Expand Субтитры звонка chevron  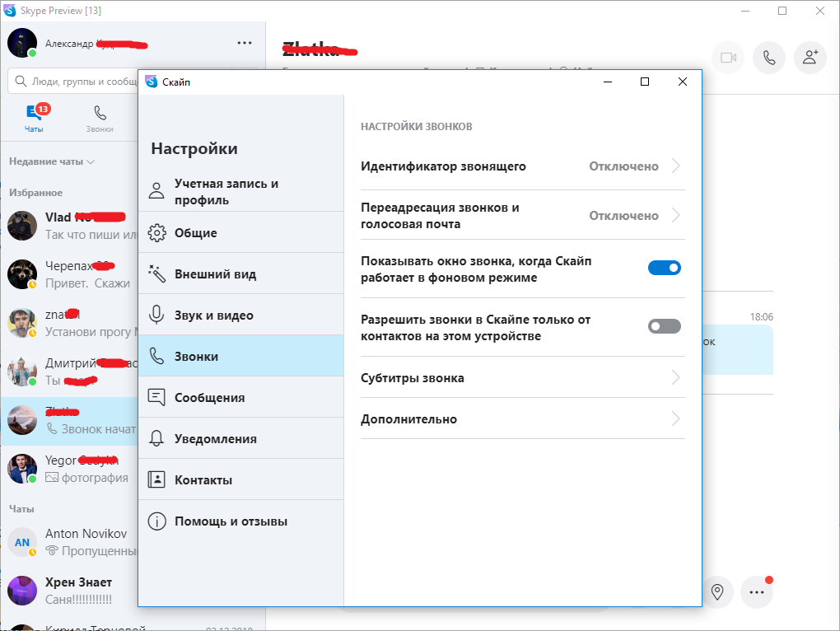click(x=675, y=377)
